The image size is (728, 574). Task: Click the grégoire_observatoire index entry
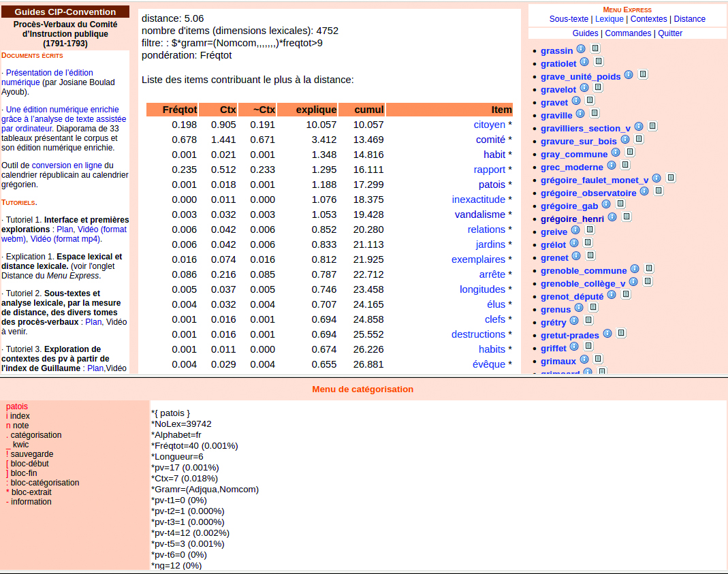click(588, 193)
